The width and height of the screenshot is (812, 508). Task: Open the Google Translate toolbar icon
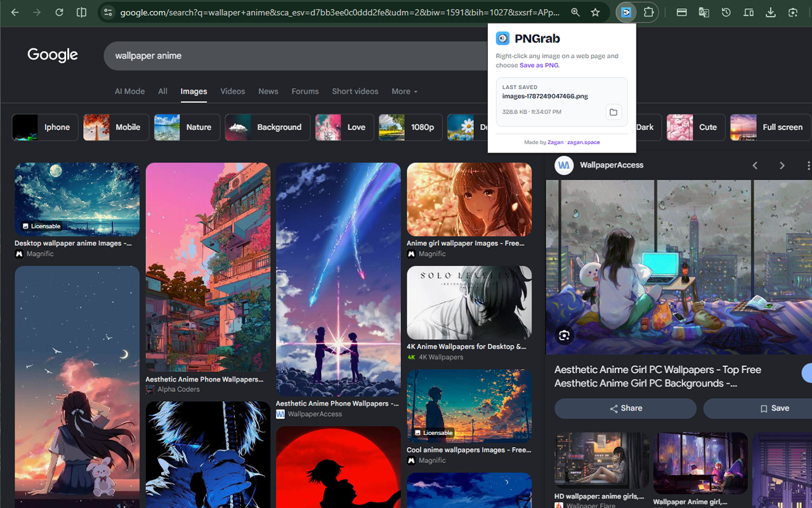704,12
